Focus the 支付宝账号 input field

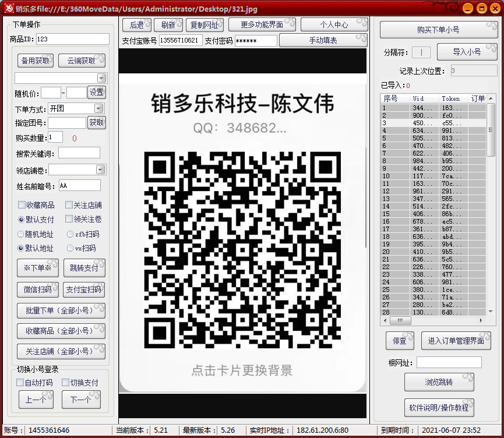[181, 41]
